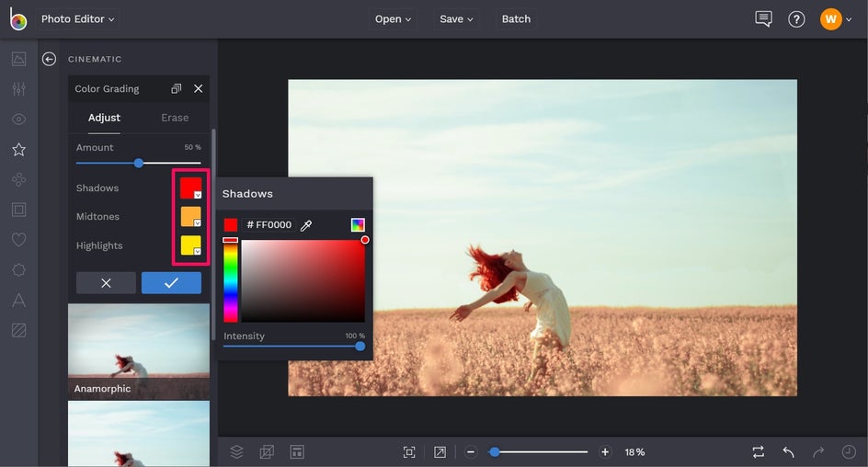
Task: Open the Overlays heart sidebar icon
Action: 18,240
